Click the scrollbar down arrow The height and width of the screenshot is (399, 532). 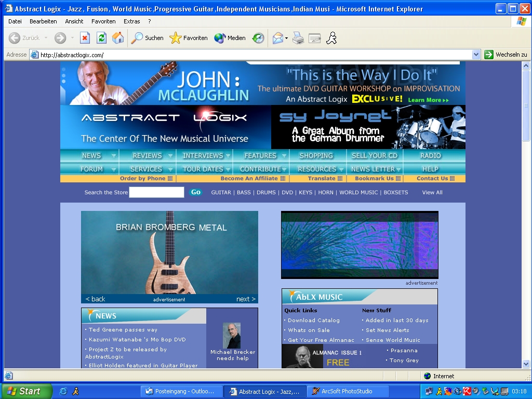(526, 364)
